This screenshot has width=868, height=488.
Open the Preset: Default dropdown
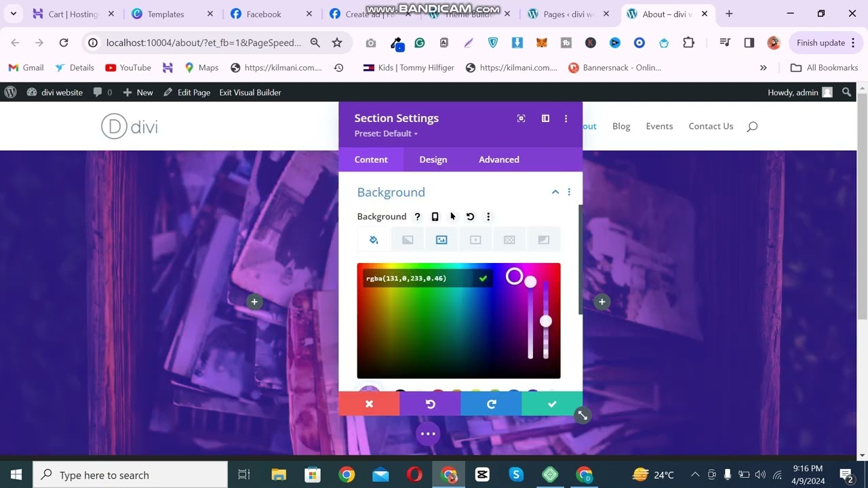386,134
